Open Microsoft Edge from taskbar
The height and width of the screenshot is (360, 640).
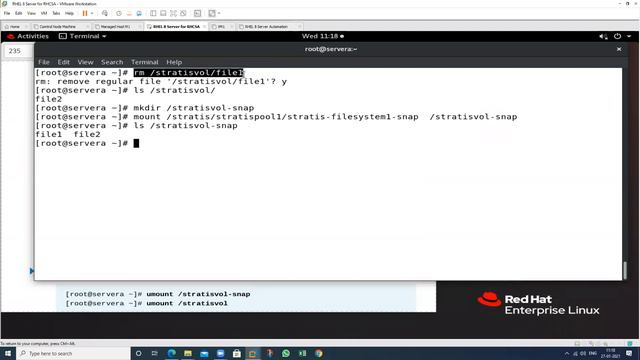pos(171,353)
